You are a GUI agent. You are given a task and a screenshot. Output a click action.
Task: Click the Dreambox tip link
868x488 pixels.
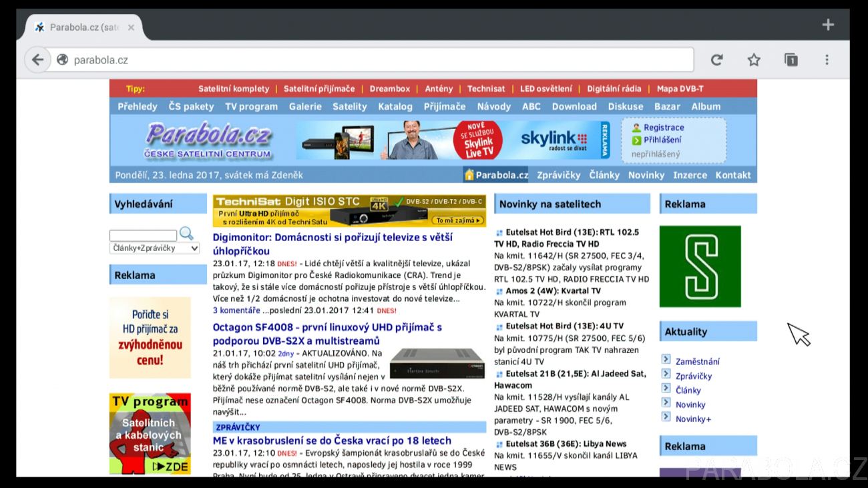(390, 89)
